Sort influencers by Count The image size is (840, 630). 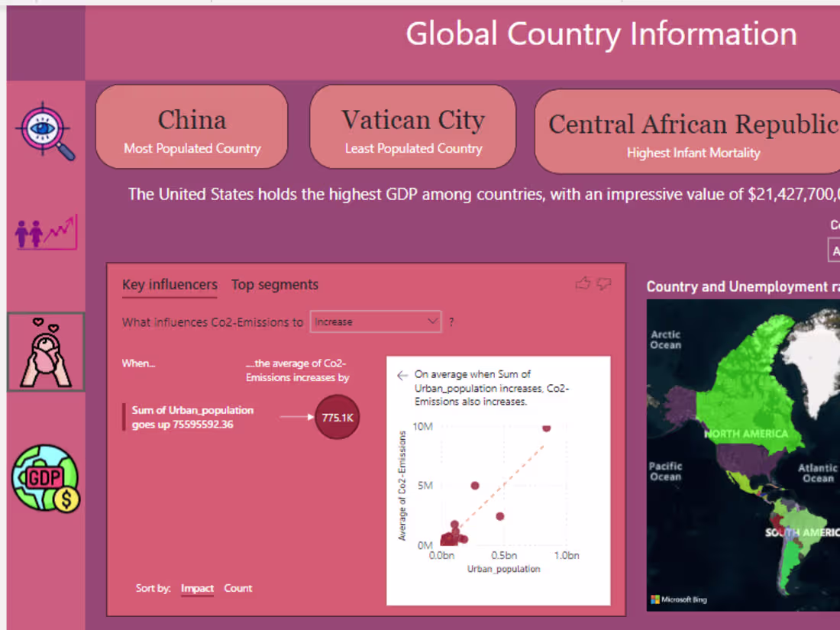tap(237, 588)
